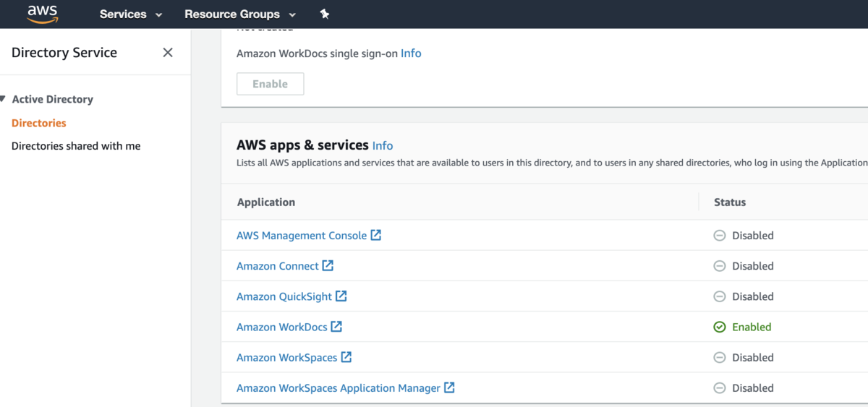Screen dimensions: 868x407
Task: Open Info link next to AWS apps & services
Action: [383, 145]
